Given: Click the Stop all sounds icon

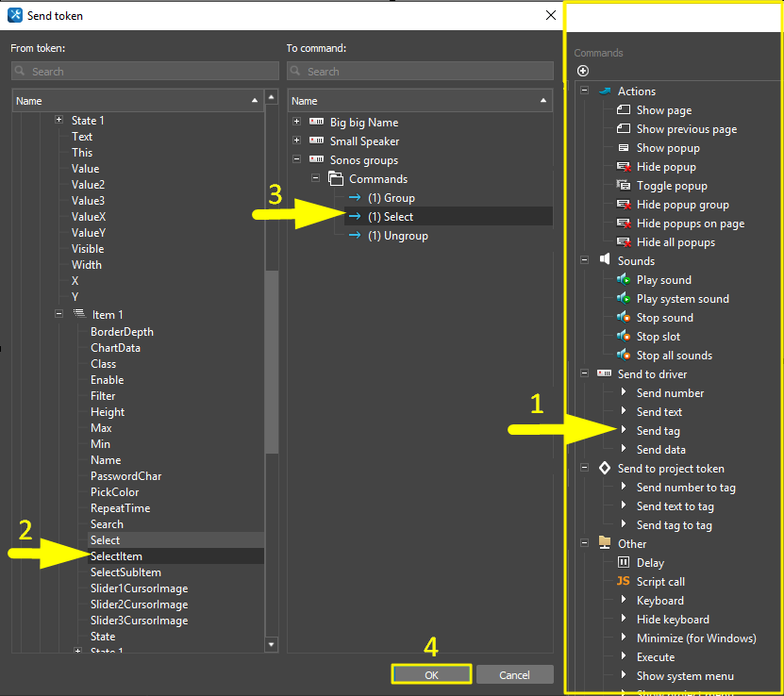Looking at the screenshot, I should click(x=623, y=356).
